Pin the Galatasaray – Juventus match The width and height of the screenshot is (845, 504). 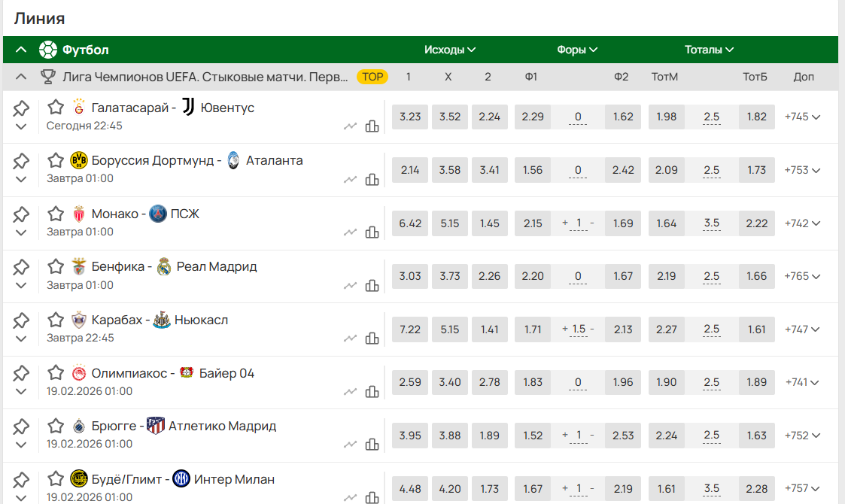(21, 108)
